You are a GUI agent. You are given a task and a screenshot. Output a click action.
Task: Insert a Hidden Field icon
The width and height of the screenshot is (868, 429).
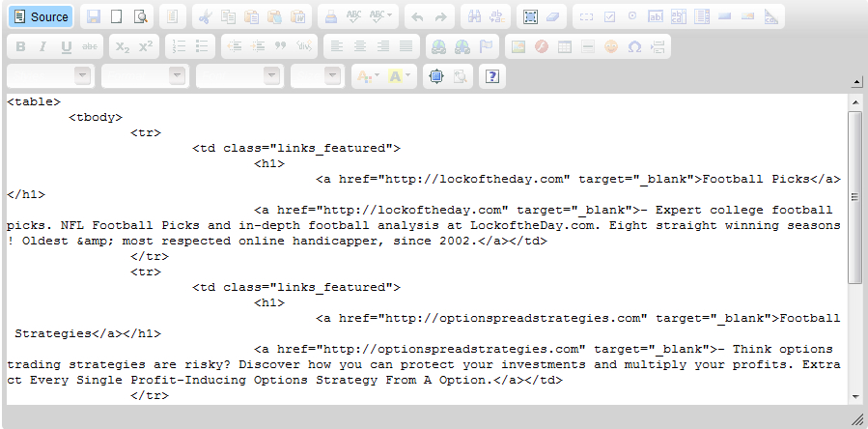771,17
